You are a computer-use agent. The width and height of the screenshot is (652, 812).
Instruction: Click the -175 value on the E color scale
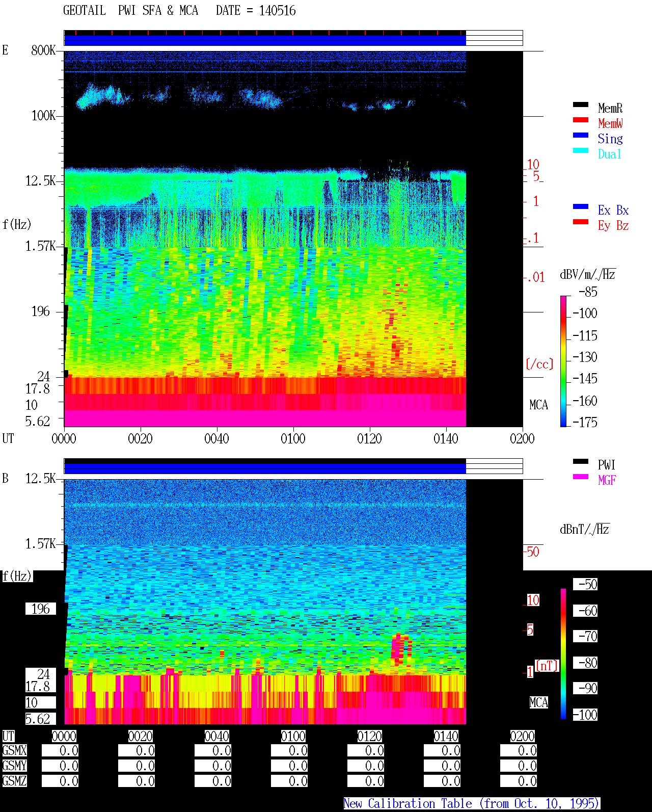(x=585, y=422)
